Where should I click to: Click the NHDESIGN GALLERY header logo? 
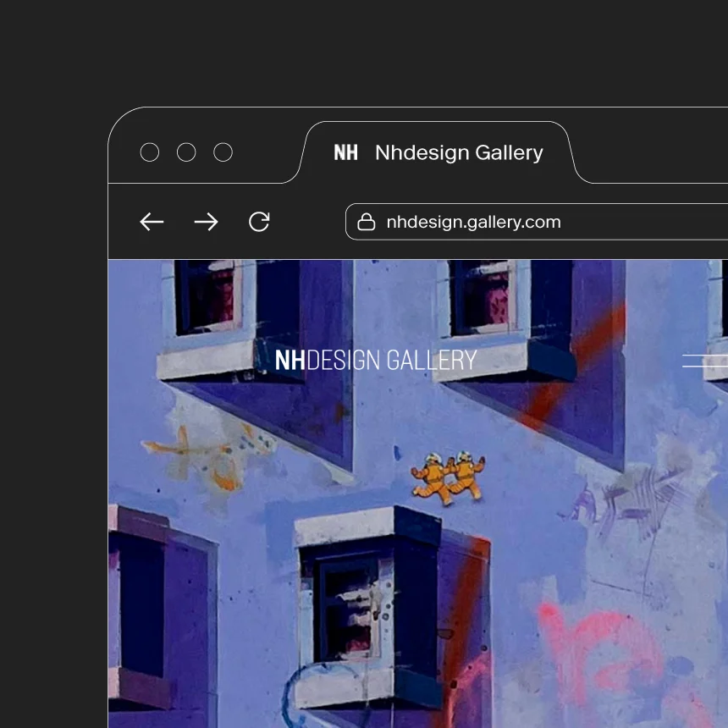tap(376, 360)
